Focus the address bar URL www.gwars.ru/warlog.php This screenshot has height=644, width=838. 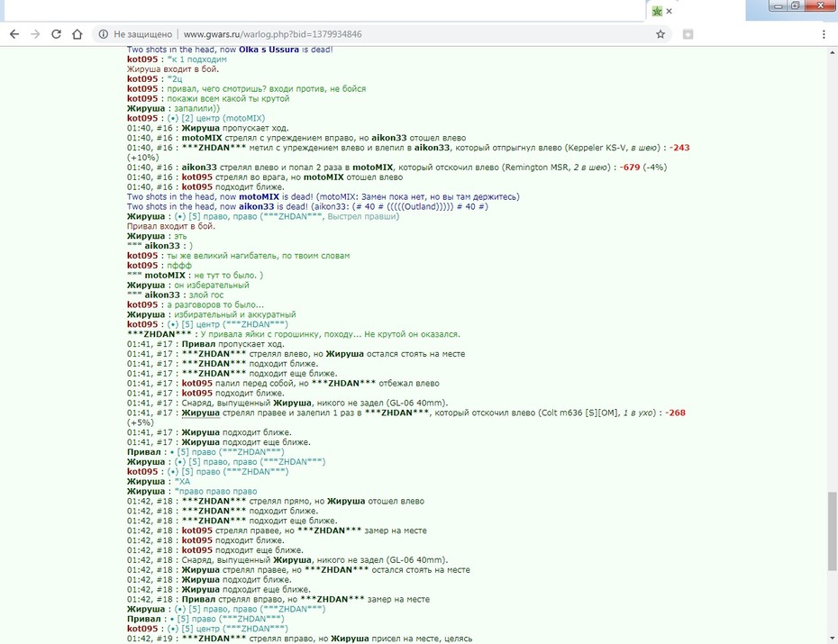[x=272, y=34]
